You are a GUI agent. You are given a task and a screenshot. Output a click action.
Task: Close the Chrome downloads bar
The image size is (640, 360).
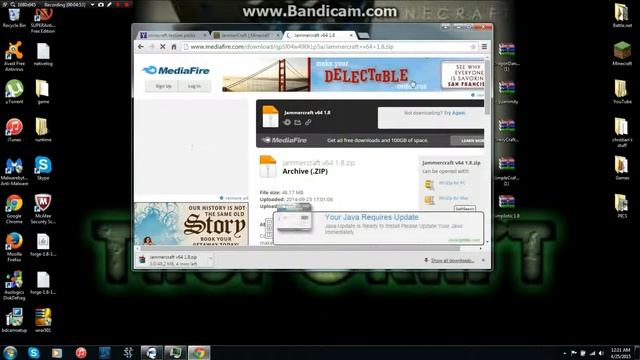click(x=484, y=260)
